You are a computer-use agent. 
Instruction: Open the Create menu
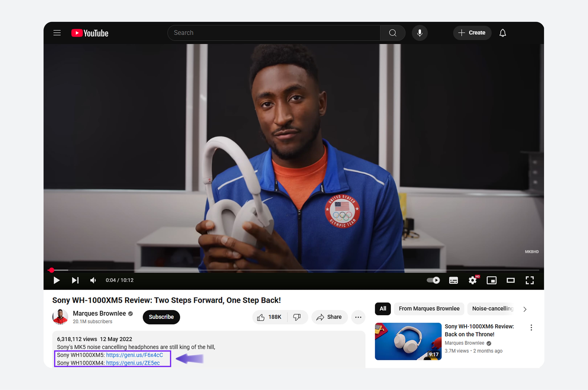472,33
